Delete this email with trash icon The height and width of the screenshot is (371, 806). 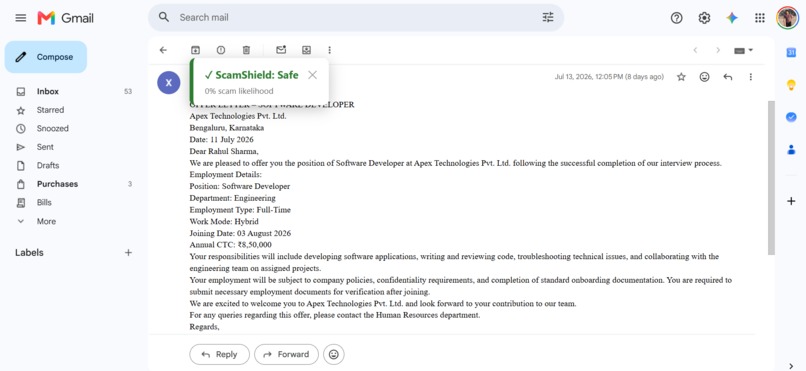tap(246, 50)
